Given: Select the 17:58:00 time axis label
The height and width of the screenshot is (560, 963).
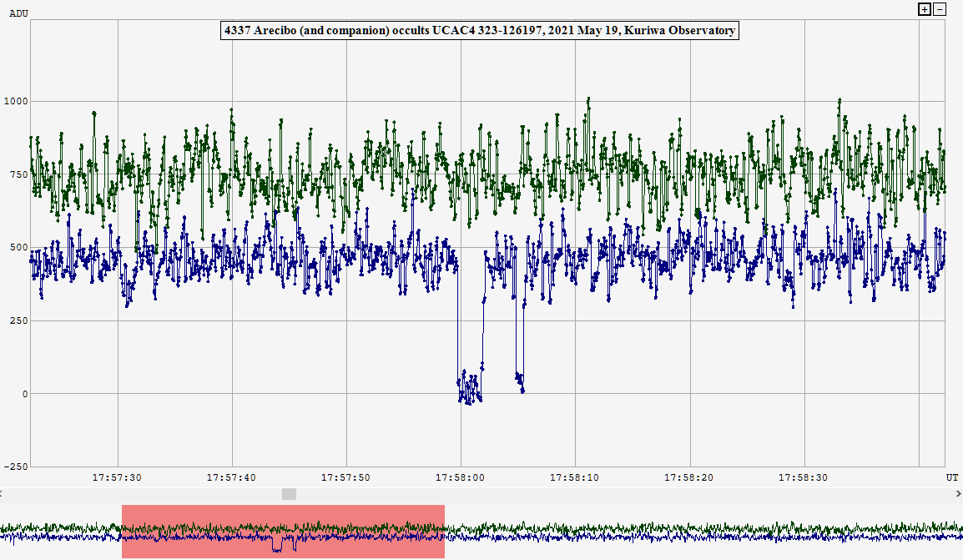Looking at the screenshot, I should pyautogui.click(x=461, y=478).
